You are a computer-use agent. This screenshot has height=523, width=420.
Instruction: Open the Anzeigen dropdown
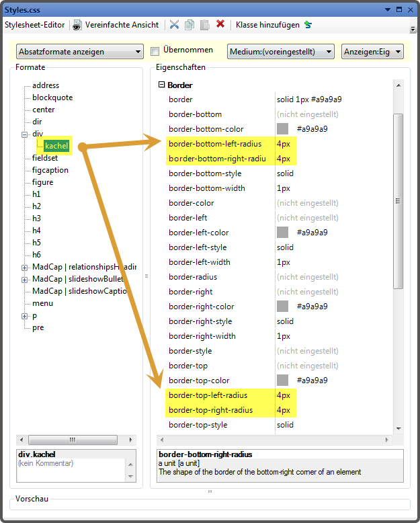coord(372,52)
